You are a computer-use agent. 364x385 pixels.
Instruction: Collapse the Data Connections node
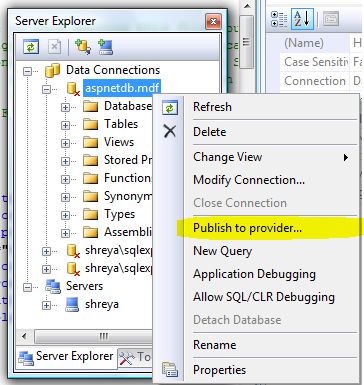tap(28, 71)
